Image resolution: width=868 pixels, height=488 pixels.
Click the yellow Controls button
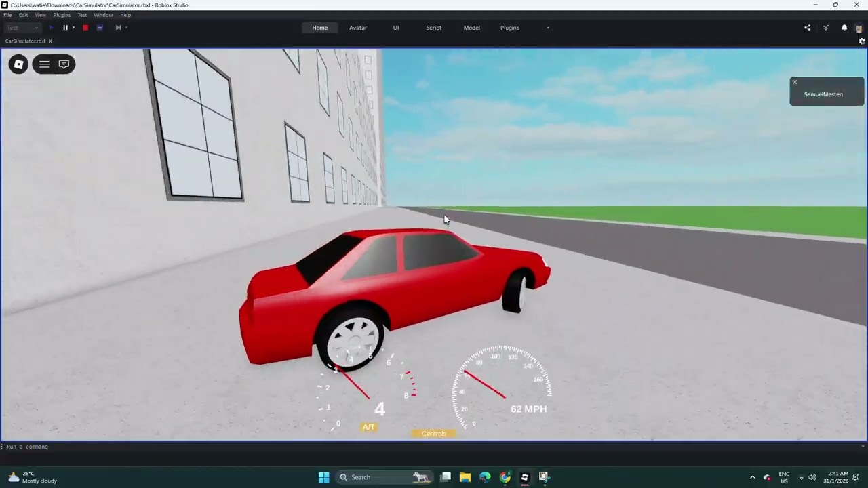(x=434, y=434)
